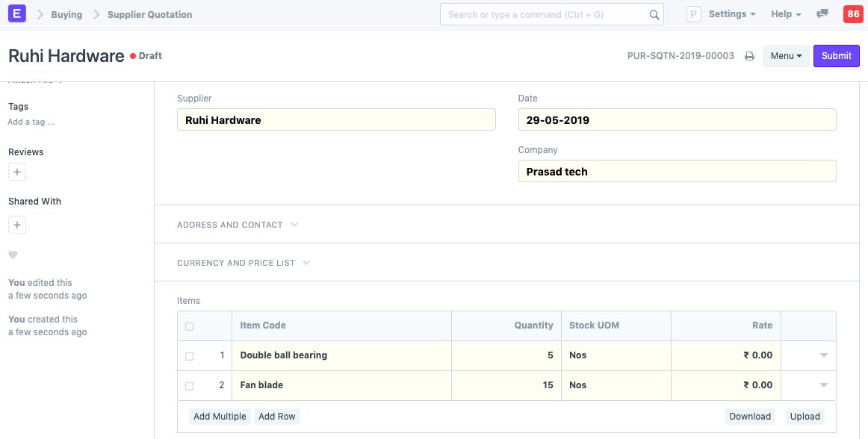Open the row dropdown arrow for Fan blade
The image size is (868, 439).
coord(823,385)
